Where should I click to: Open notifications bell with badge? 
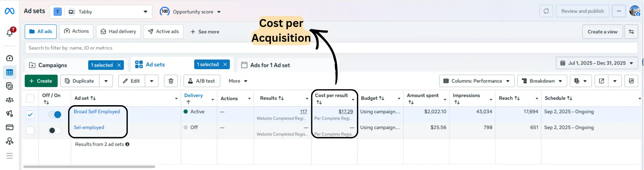tap(10, 33)
